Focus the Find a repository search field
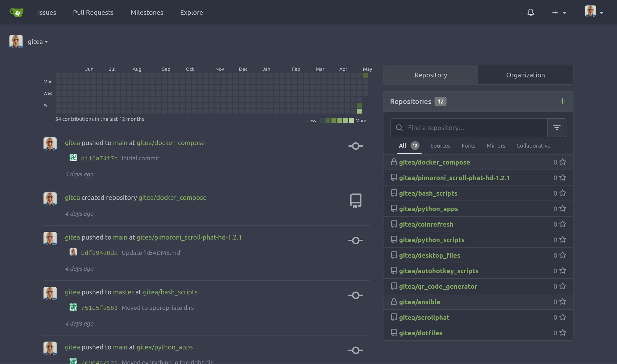The height and width of the screenshot is (364, 617). (469, 128)
